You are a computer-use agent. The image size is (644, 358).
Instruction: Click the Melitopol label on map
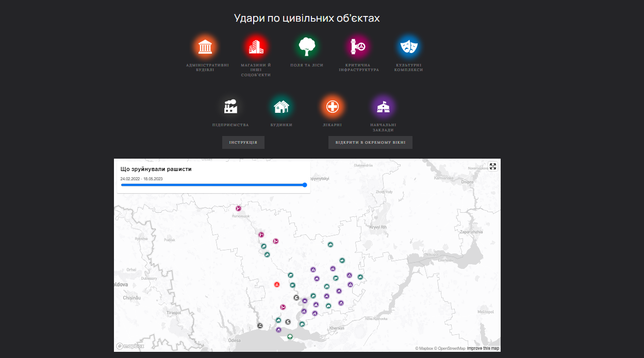pyautogui.click(x=486, y=312)
